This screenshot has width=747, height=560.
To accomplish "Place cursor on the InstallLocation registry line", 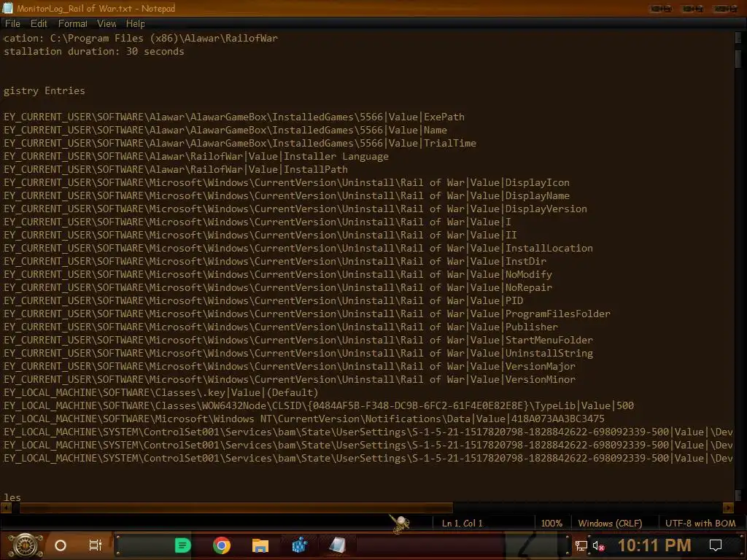I will [298, 248].
